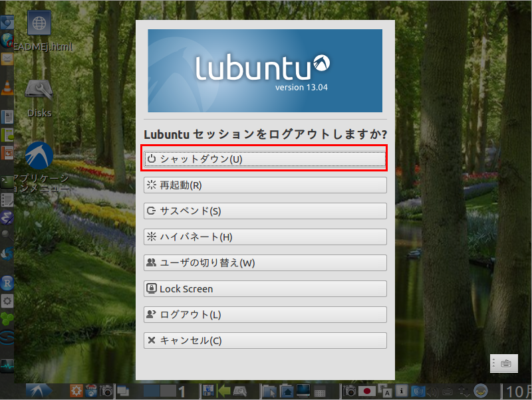Open the word processor document sidebar icon
This screenshot has height=400, width=532.
pos(7,117)
